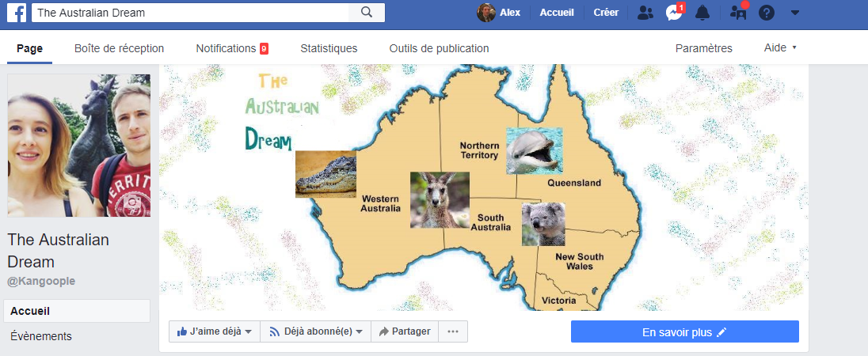
Task: Expand the account menu down arrow
Action: click(x=795, y=12)
